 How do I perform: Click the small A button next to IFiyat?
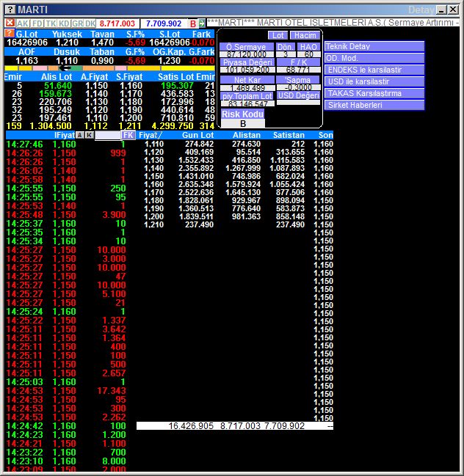pos(79,135)
